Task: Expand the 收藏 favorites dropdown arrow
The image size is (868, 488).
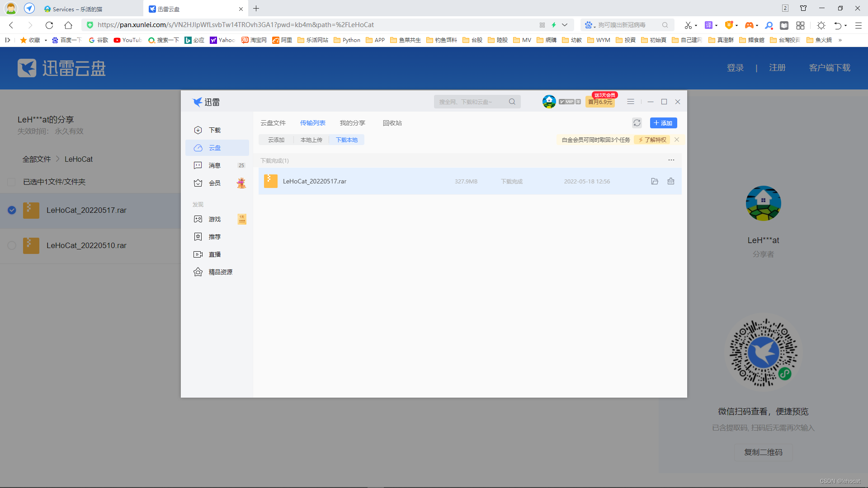Action: coord(46,40)
